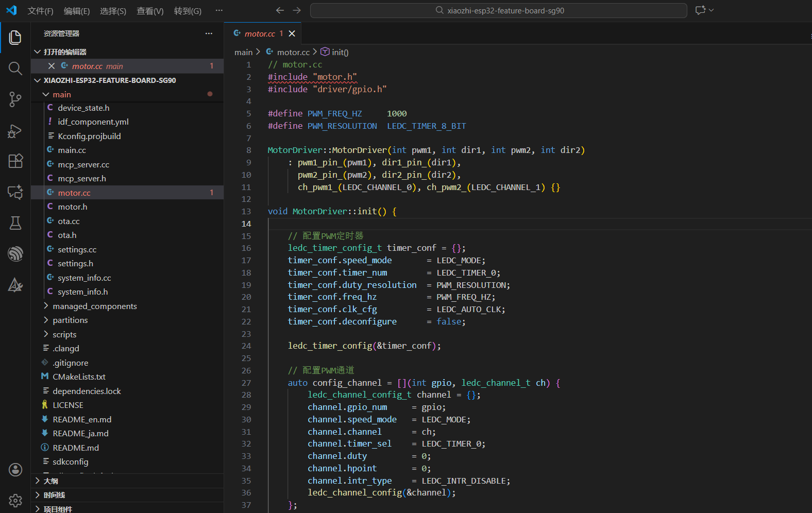Close the motor.cc editor tab
The height and width of the screenshot is (513, 812).
point(292,33)
